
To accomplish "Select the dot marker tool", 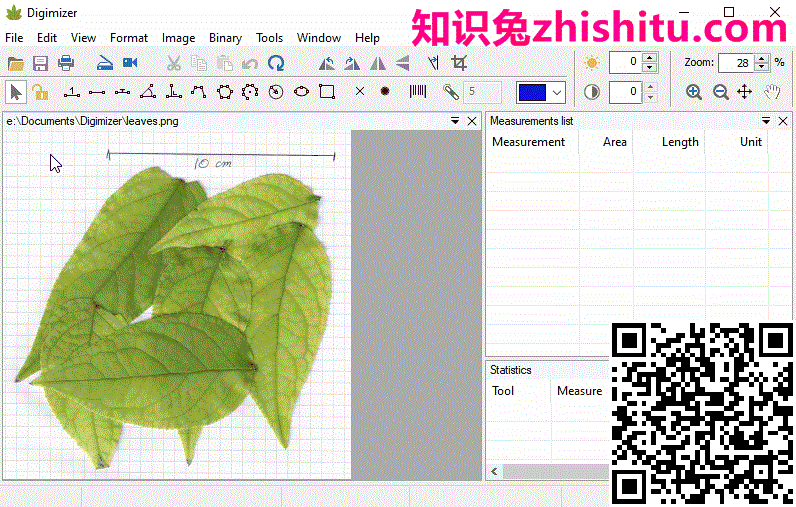I will pos(385,91).
